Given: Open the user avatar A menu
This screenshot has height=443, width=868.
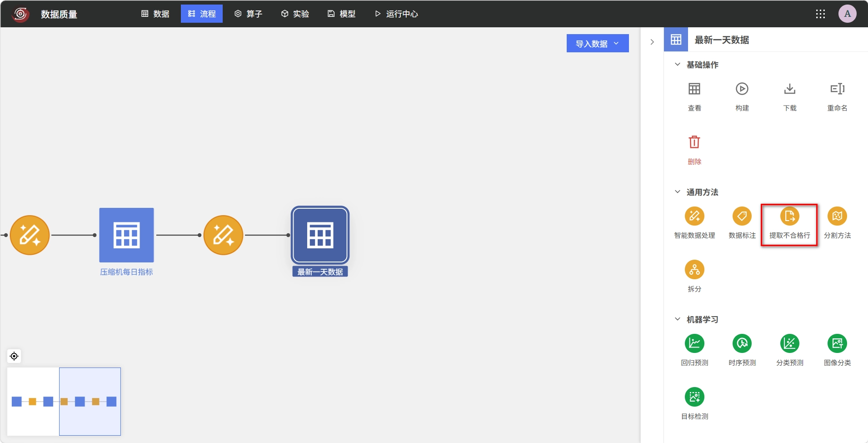Looking at the screenshot, I should pos(848,14).
